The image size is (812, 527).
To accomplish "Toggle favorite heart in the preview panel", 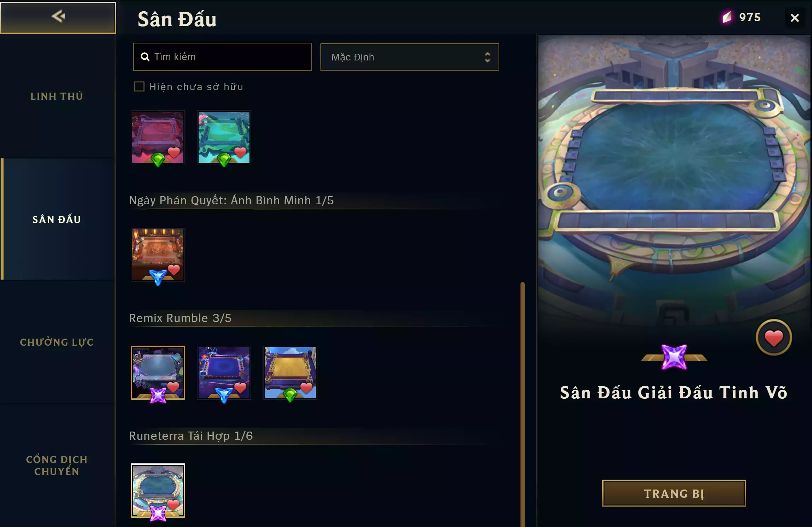I will coord(774,338).
